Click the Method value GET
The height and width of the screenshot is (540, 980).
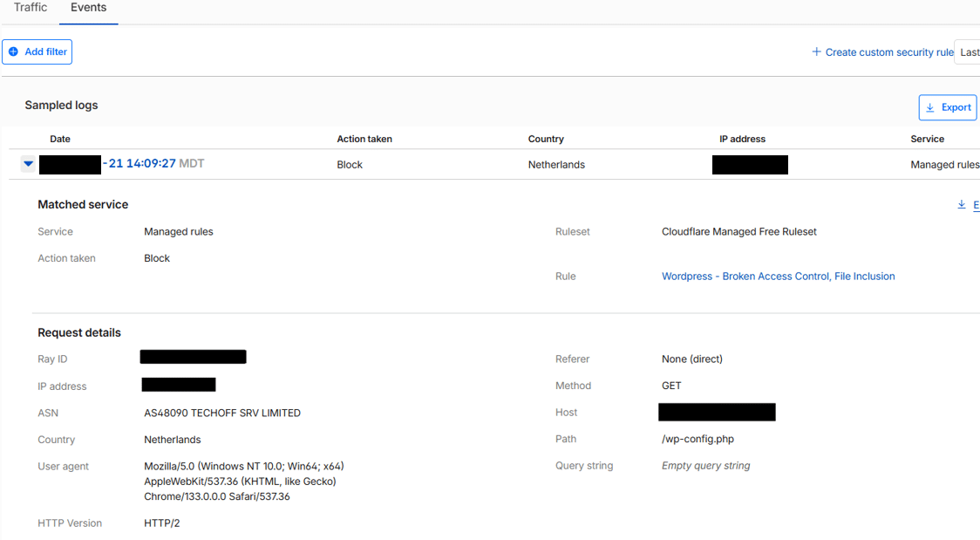pyautogui.click(x=671, y=386)
